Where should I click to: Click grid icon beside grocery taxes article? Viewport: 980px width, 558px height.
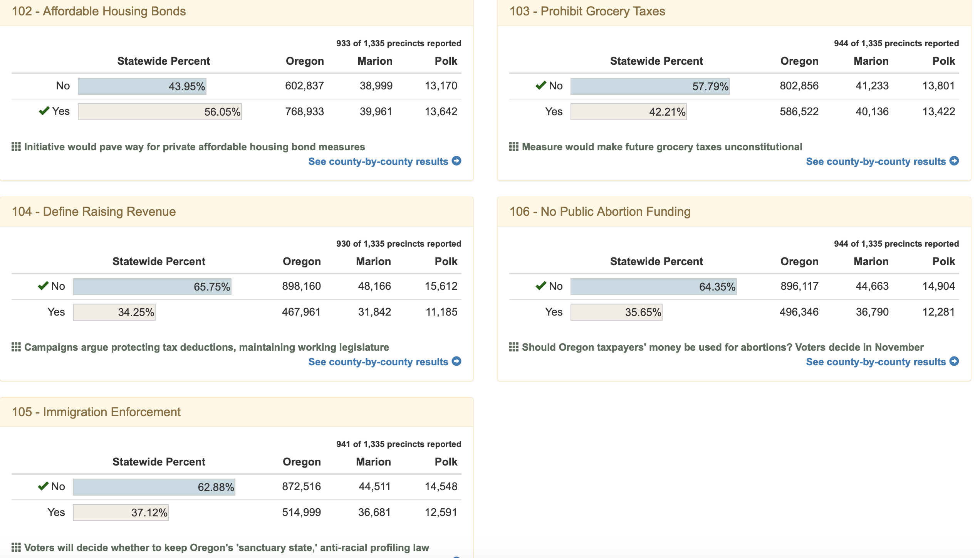coord(514,147)
